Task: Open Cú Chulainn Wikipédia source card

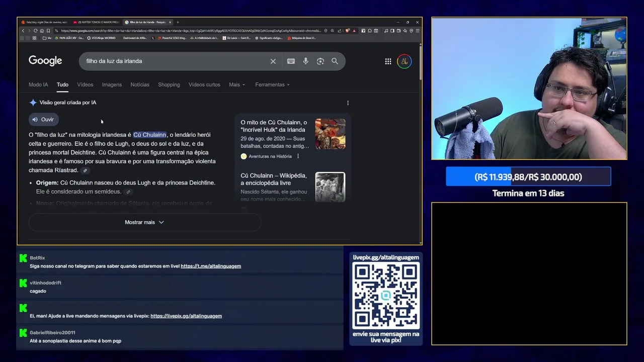Action: point(293,187)
